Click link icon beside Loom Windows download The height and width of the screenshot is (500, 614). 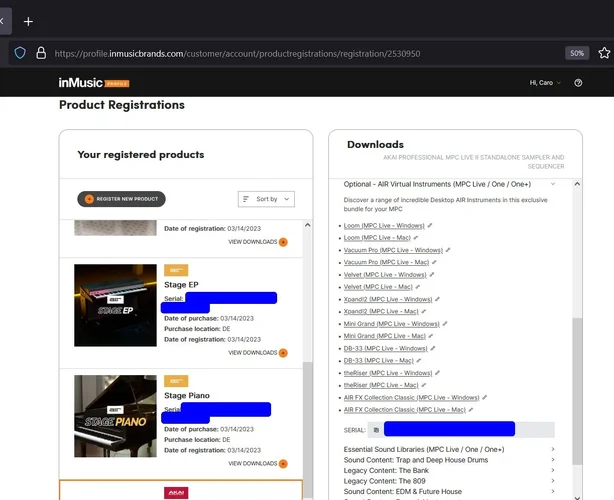pos(430,226)
